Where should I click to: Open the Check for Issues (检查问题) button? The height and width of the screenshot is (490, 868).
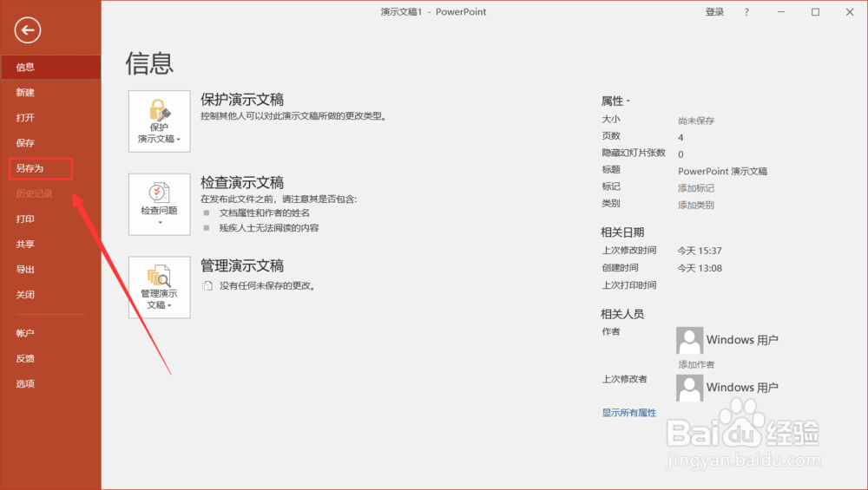click(160, 204)
